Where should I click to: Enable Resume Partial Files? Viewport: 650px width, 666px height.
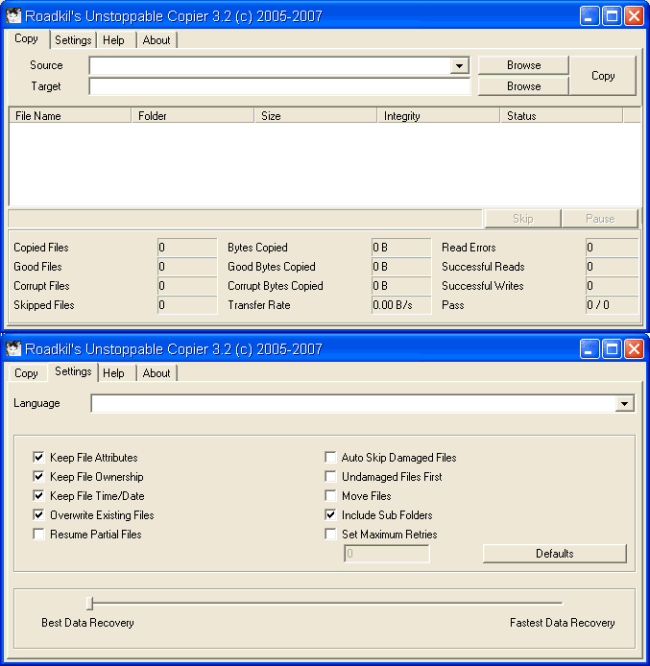point(39,534)
